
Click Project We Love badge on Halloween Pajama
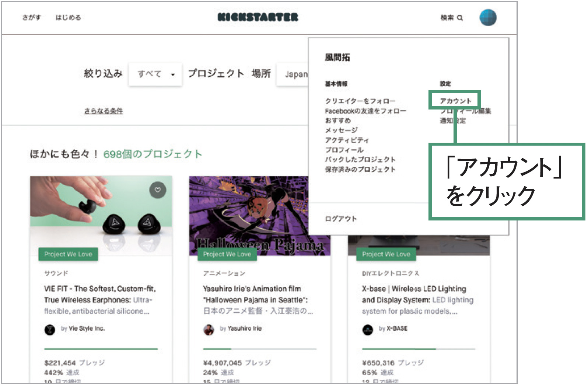(227, 254)
